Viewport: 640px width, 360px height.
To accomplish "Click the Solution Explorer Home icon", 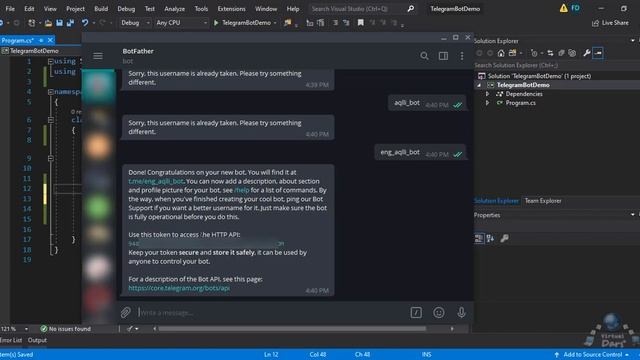I will coord(501,53).
